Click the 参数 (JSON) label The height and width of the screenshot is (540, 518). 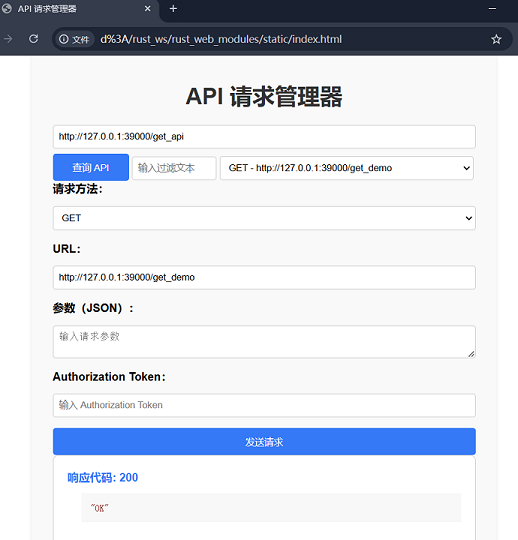(93, 308)
